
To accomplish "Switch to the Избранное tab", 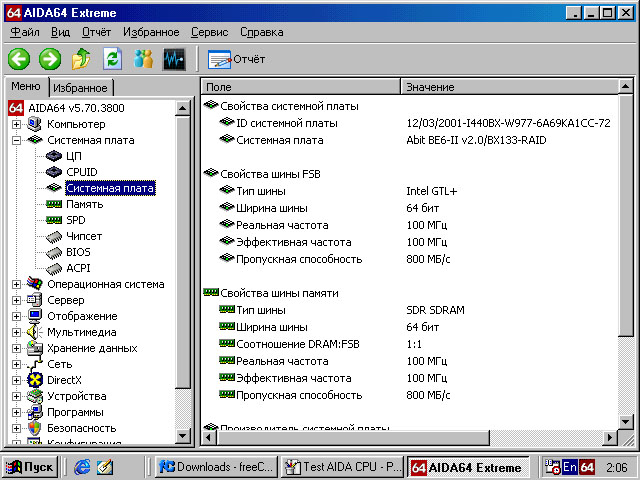I will pyautogui.click(x=80, y=88).
